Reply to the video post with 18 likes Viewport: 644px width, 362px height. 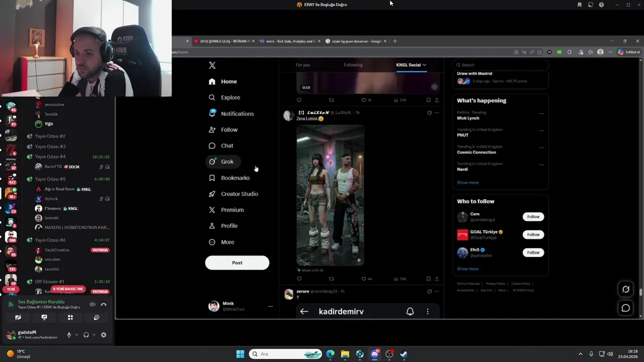coord(299,100)
